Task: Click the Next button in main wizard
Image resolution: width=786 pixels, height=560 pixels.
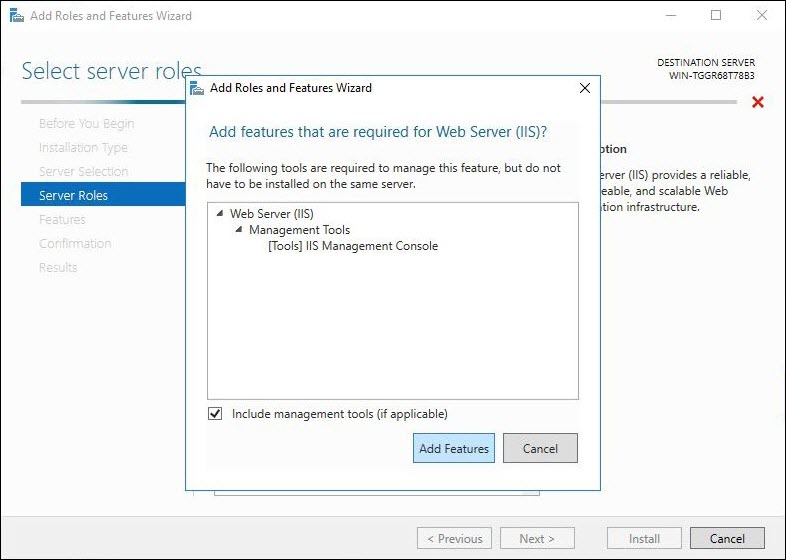Action: 537,538
